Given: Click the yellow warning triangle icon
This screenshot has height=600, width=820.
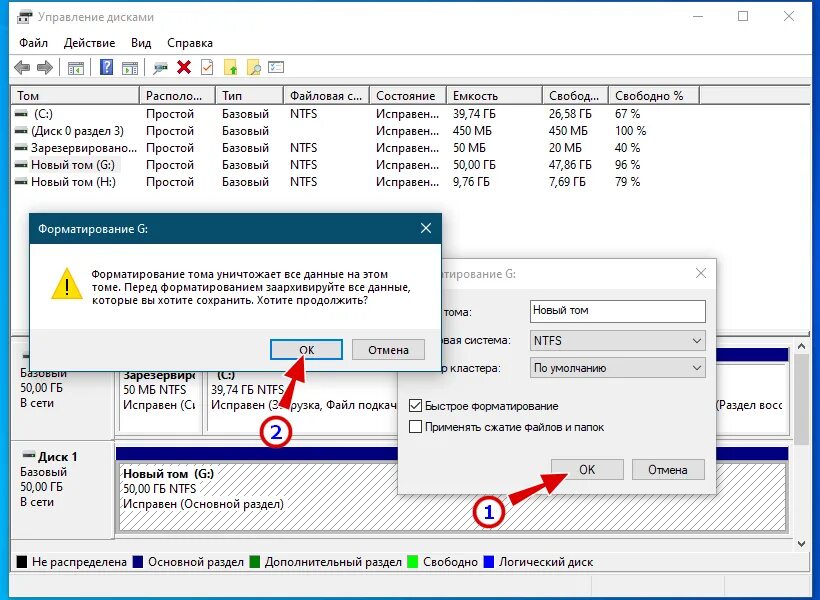Looking at the screenshot, I should coord(67,284).
